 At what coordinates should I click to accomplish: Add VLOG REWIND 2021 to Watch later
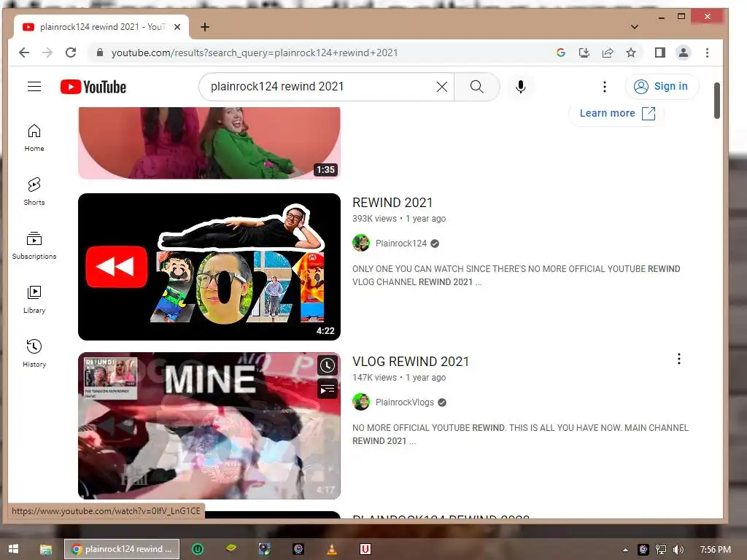pos(328,366)
